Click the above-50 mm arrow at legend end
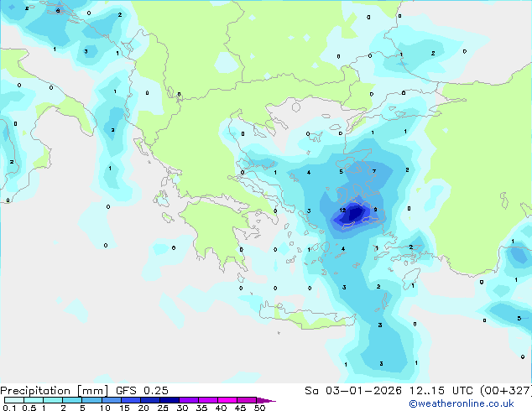Image resolution: width=532 pixels, height=411 pixels. pos(266,400)
